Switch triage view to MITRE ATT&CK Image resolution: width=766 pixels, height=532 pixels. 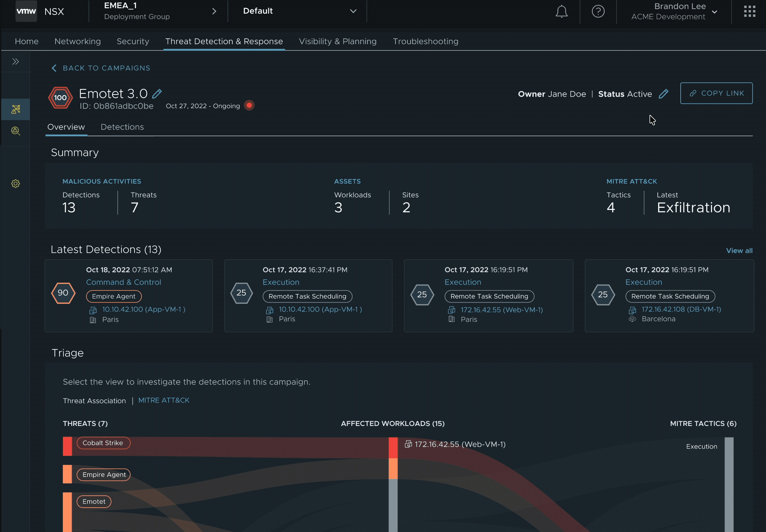164,400
